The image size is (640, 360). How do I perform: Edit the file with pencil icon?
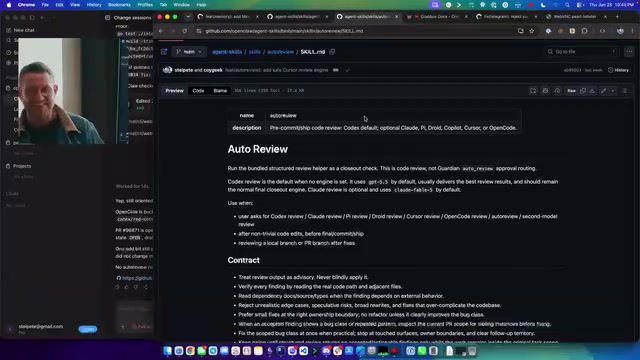coord(603,91)
